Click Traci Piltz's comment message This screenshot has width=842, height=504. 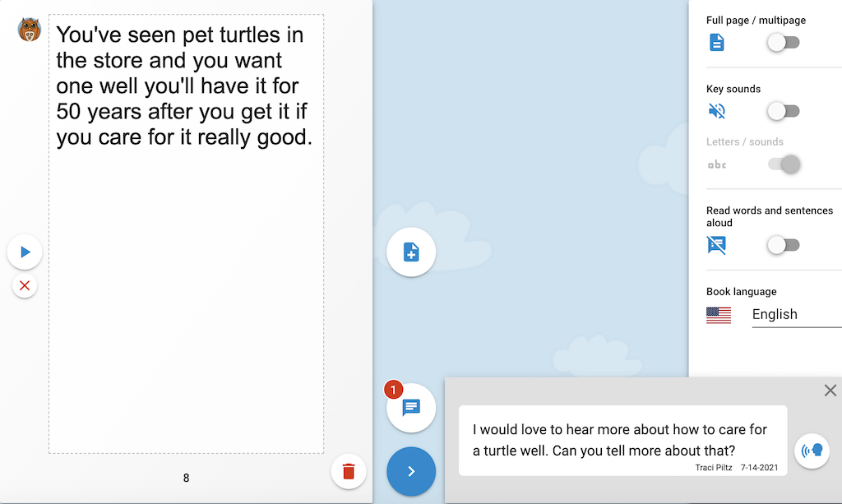tap(623, 440)
